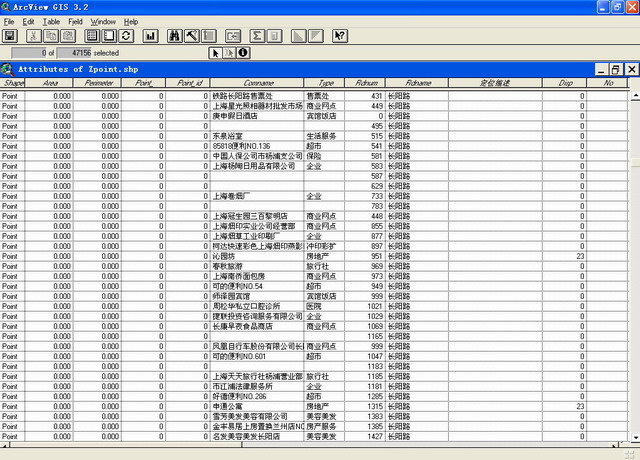The image size is (640, 460).
Task: Click the cell '东泉浴室'
Action: point(257,136)
